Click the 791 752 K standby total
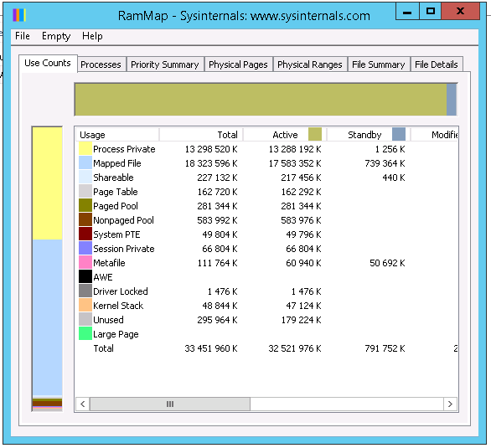491x448 pixels. (x=385, y=348)
